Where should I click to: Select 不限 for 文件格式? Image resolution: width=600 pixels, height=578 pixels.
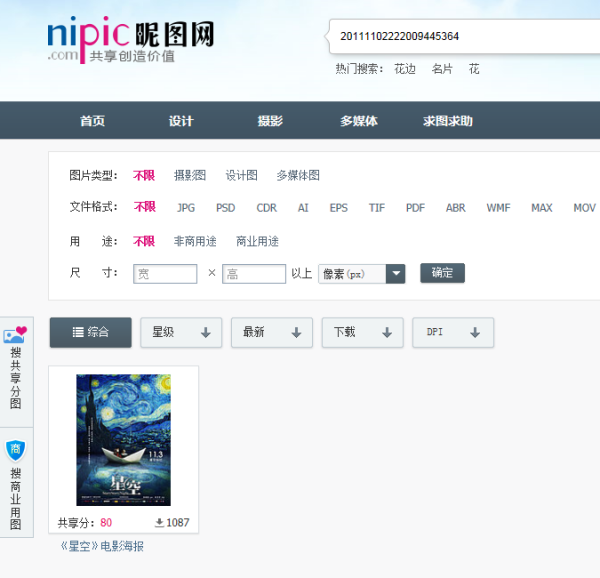tap(145, 207)
